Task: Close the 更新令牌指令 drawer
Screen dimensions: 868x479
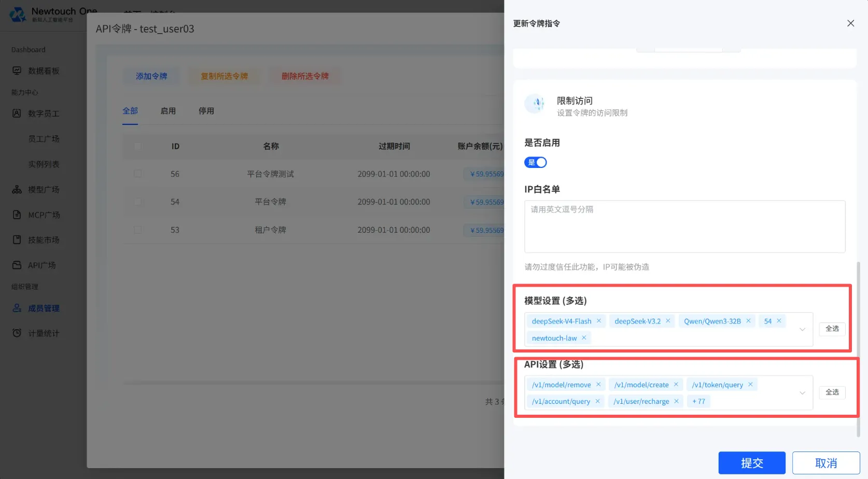Action: point(850,23)
